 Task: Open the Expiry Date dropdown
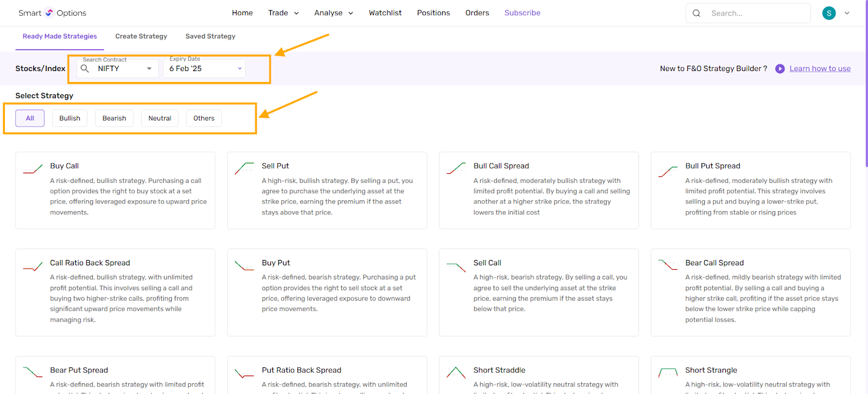(240, 68)
